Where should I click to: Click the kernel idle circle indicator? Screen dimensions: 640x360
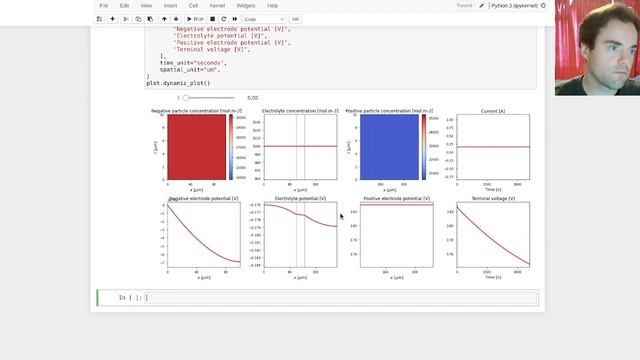point(543,6)
